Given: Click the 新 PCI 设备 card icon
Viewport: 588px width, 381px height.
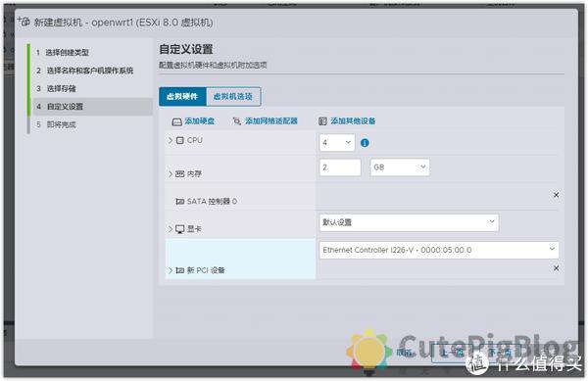Looking at the screenshot, I should tap(180, 270).
